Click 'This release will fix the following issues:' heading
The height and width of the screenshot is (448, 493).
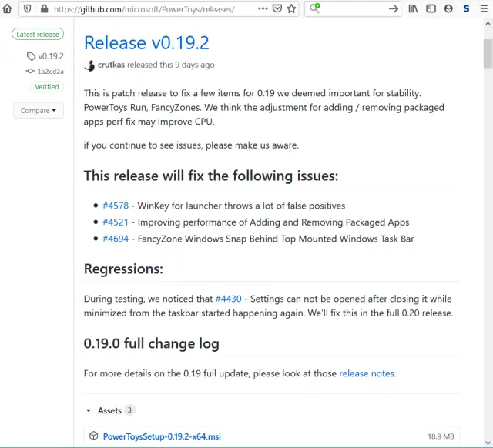point(211,176)
